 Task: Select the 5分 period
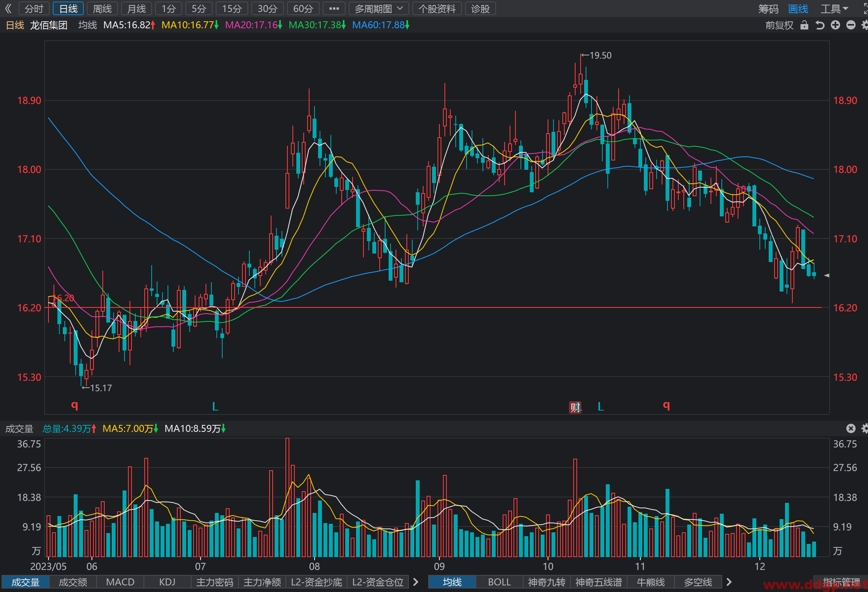tap(199, 9)
